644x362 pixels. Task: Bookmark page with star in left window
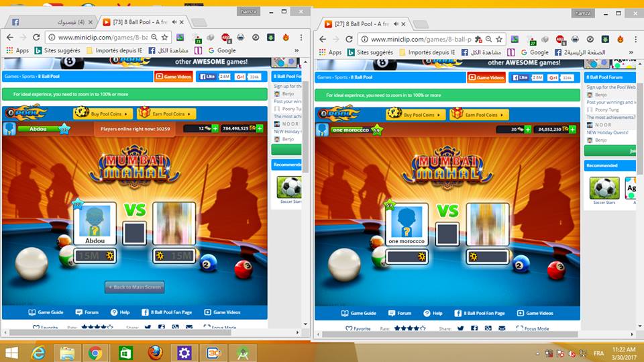pyautogui.click(x=165, y=38)
